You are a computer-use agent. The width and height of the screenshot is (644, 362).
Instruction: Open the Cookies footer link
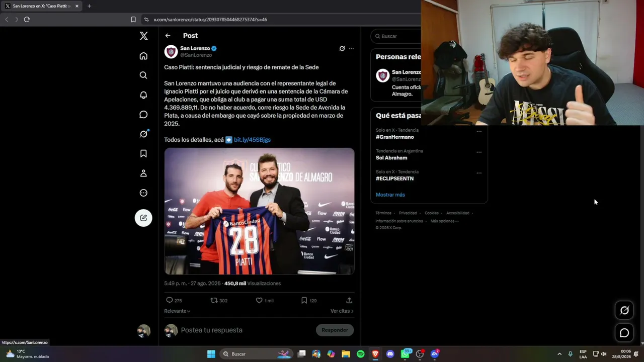point(432,213)
